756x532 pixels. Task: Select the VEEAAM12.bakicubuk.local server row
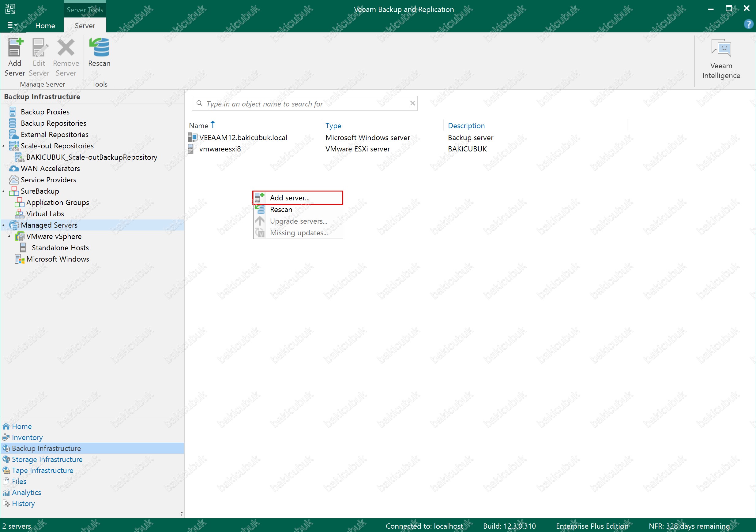243,138
